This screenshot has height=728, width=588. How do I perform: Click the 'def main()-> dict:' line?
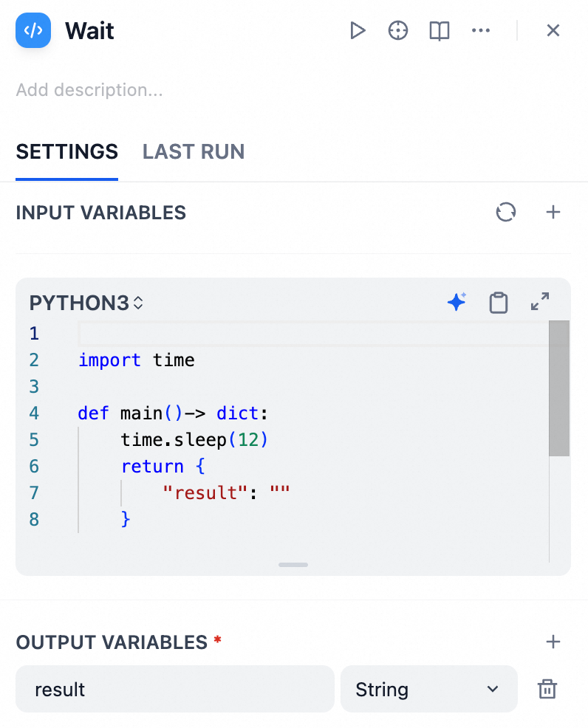tap(173, 413)
